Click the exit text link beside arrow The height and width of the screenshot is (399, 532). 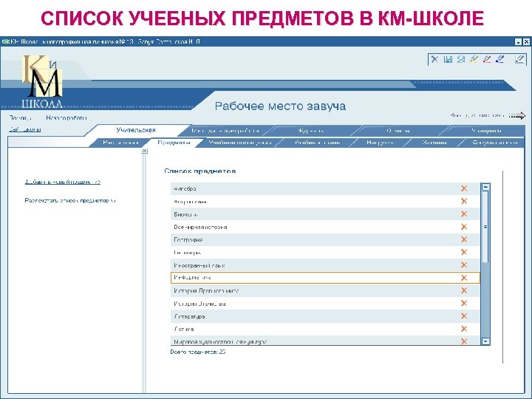pyautogui.click(x=478, y=115)
